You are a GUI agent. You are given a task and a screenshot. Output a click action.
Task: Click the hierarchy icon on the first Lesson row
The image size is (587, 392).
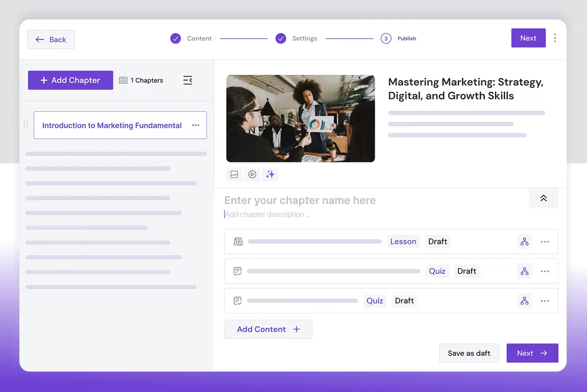tap(524, 241)
